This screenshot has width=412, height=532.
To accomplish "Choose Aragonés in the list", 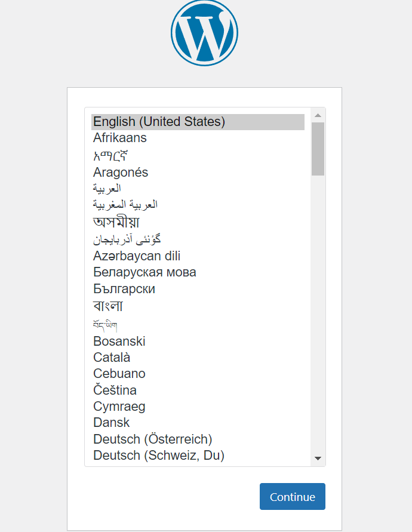I will click(x=198, y=173).
